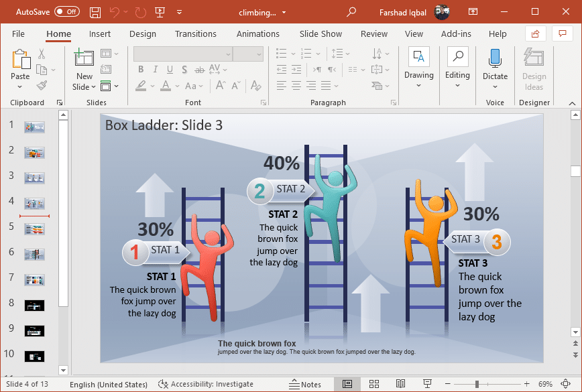Click Accessibility: Investigate in status bar
This screenshot has width=582, height=392.
(206, 384)
